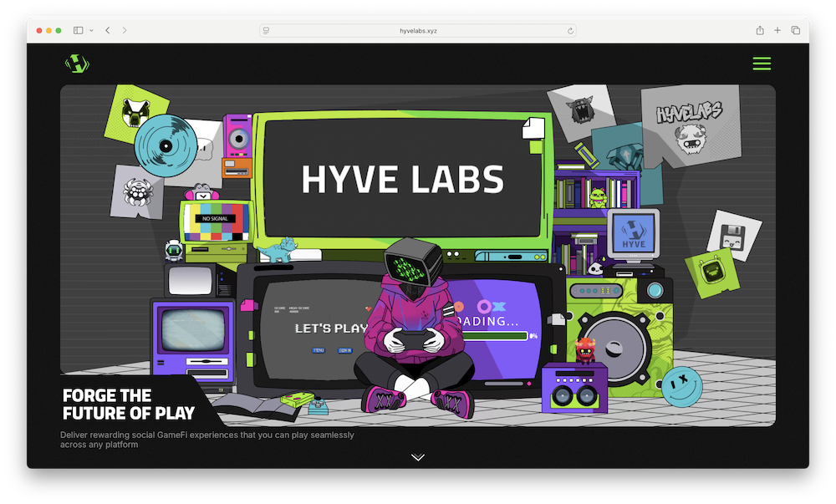Viewport: 836px width, 504px height.
Task: Click the hyvelabs.xyz address bar
Action: (418, 30)
